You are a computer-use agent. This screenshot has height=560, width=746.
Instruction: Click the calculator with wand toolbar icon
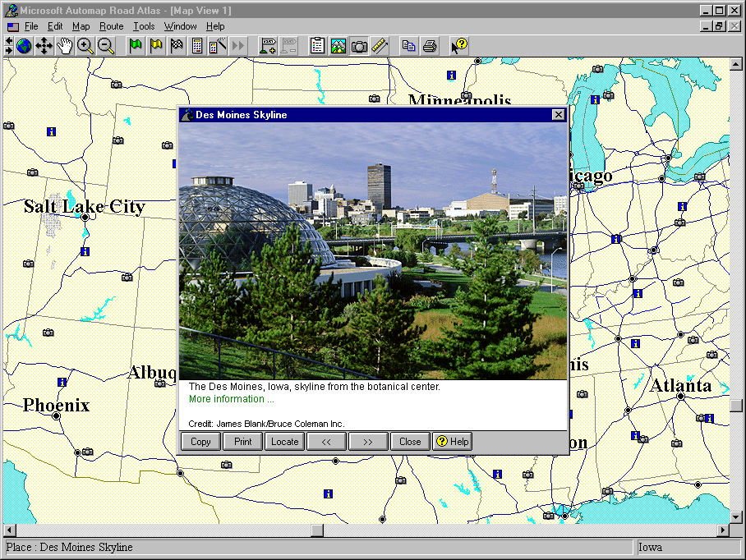pos(218,46)
